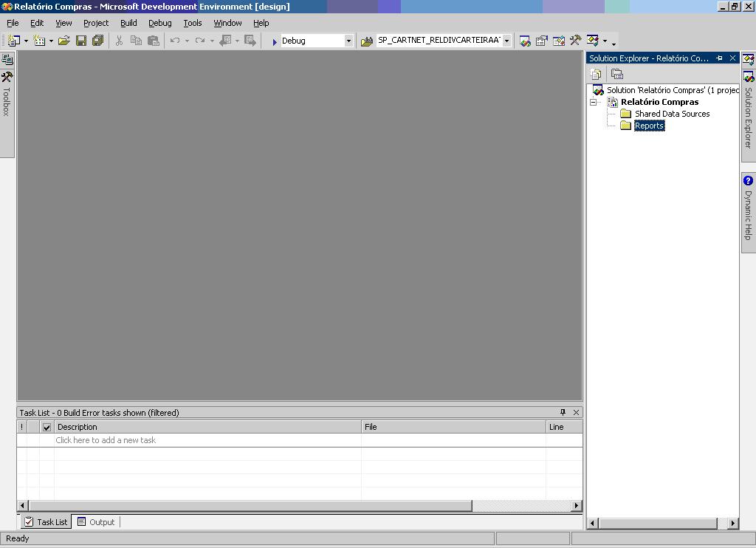
Task: Collapse the Relatório Compras project node
Action: (593, 102)
